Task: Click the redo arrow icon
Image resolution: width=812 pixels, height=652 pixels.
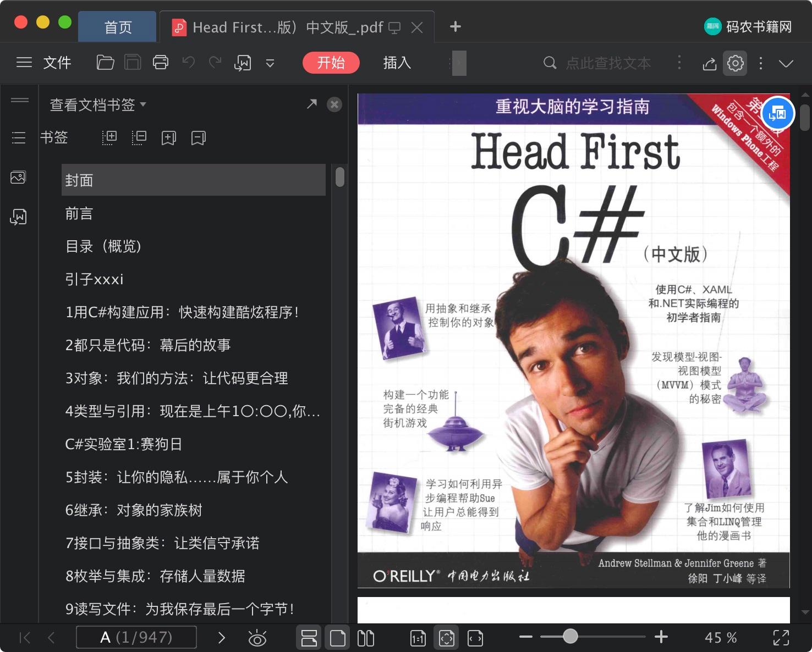Action: (215, 62)
